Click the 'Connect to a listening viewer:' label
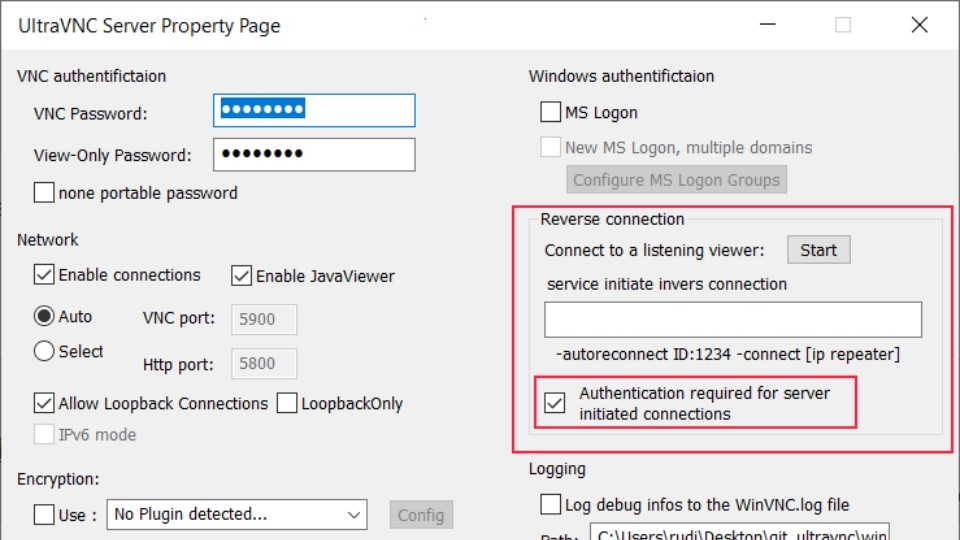Image resolution: width=960 pixels, height=540 pixels. pos(654,250)
